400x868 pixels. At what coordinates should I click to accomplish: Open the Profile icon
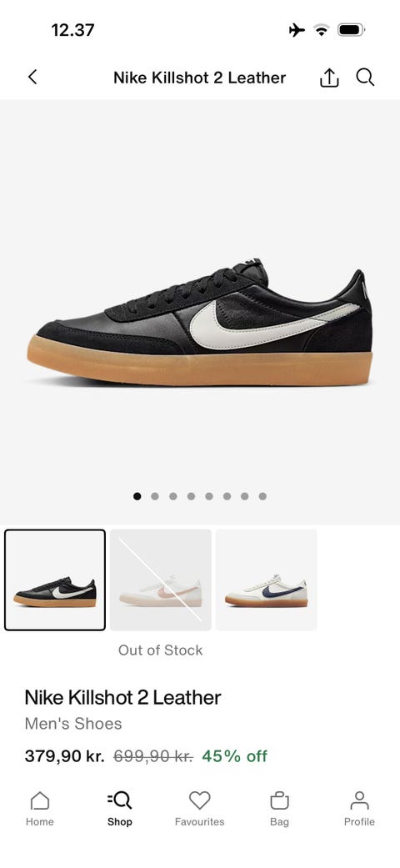pos(360,809)
